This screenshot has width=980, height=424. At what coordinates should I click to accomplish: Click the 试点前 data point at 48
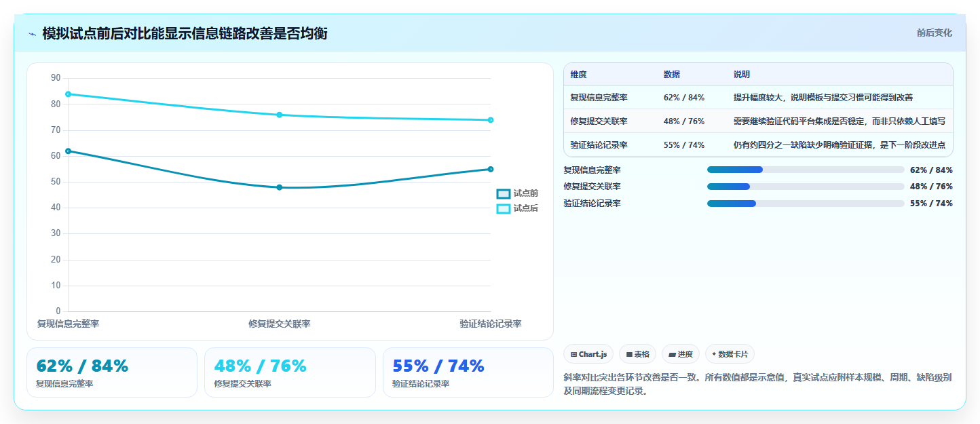click(x=279, y=187)
